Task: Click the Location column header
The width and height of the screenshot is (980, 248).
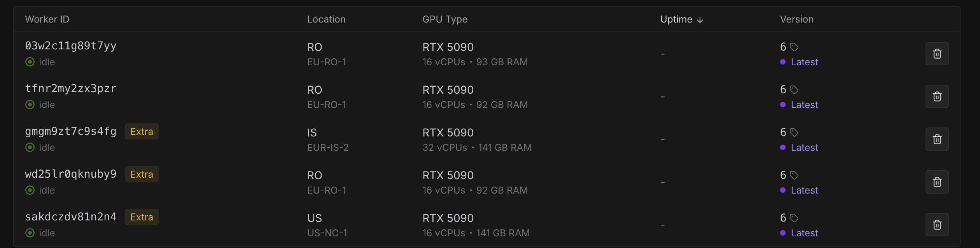Action: (326, 19)
